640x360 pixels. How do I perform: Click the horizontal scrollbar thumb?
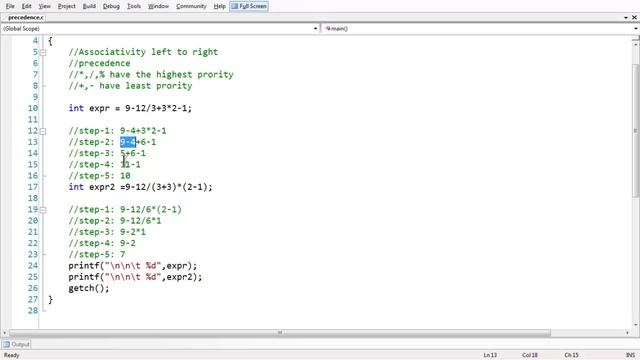pyautogui.click(x=280, y=333)
